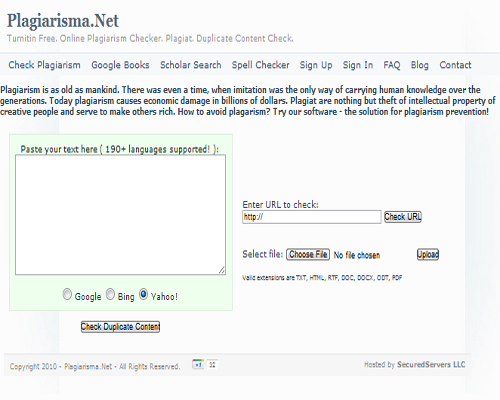Image resolution: width=500 pixels, height=400 pixels.
Task: Focus the paste your text area
Action: (120, 215)
